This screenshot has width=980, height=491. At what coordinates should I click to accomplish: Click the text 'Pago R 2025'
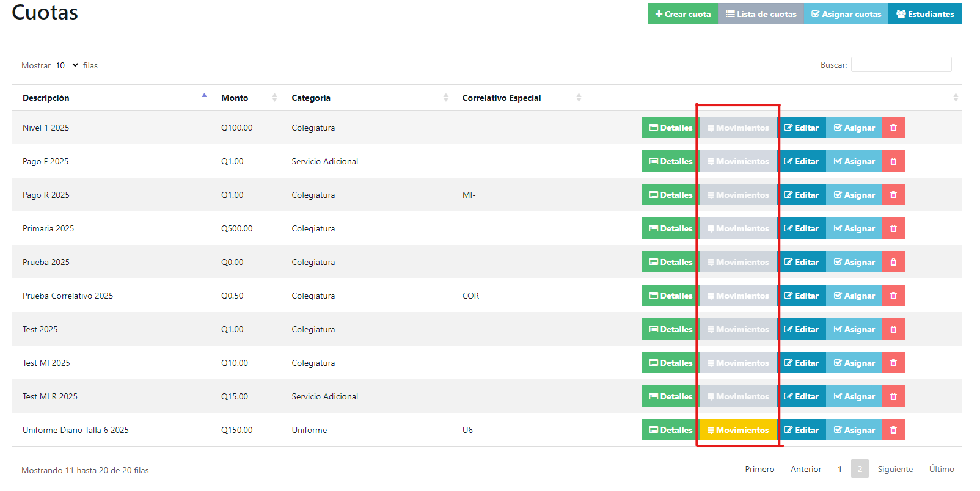46,195
